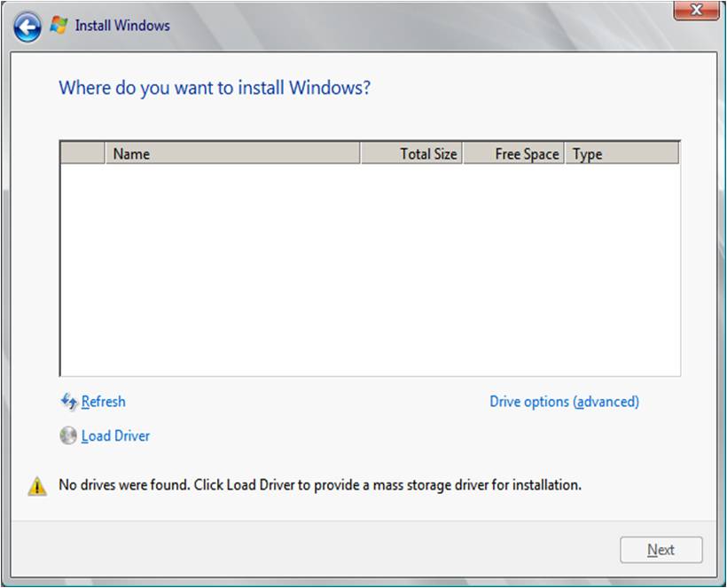This screenshot has height=588, width=727.
Task: Sort by the Free Space column header
Action: (x=513, y=153)
